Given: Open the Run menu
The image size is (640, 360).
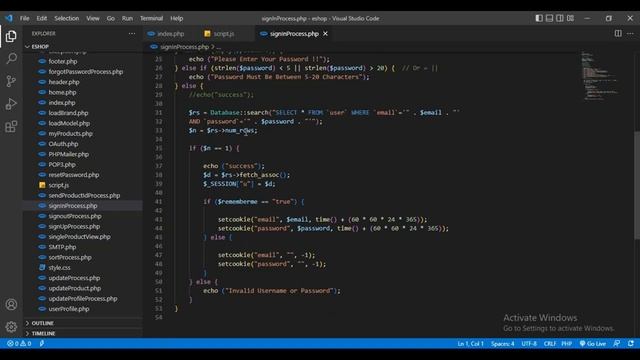Looking at the screenshot, I should 127,18.
